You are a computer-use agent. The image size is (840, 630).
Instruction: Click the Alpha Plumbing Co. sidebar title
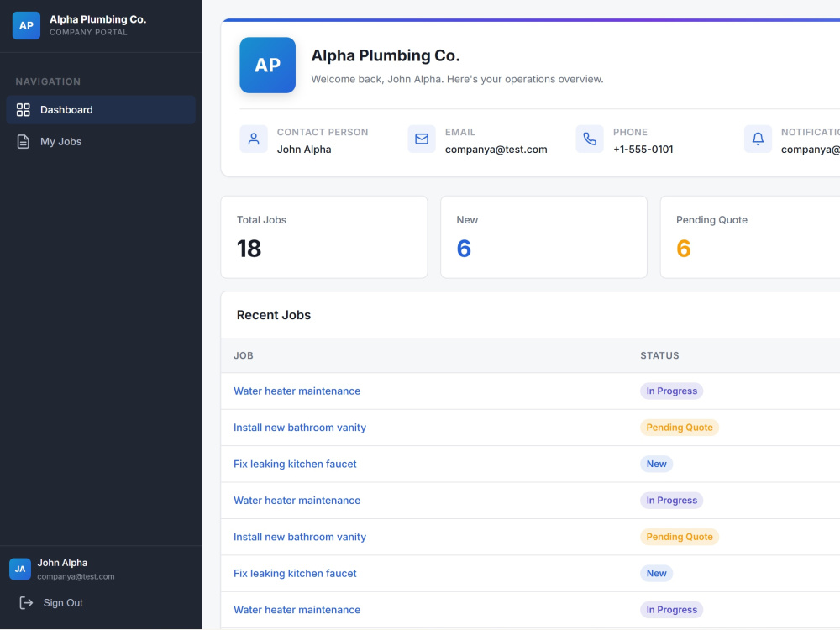[98, 19]
